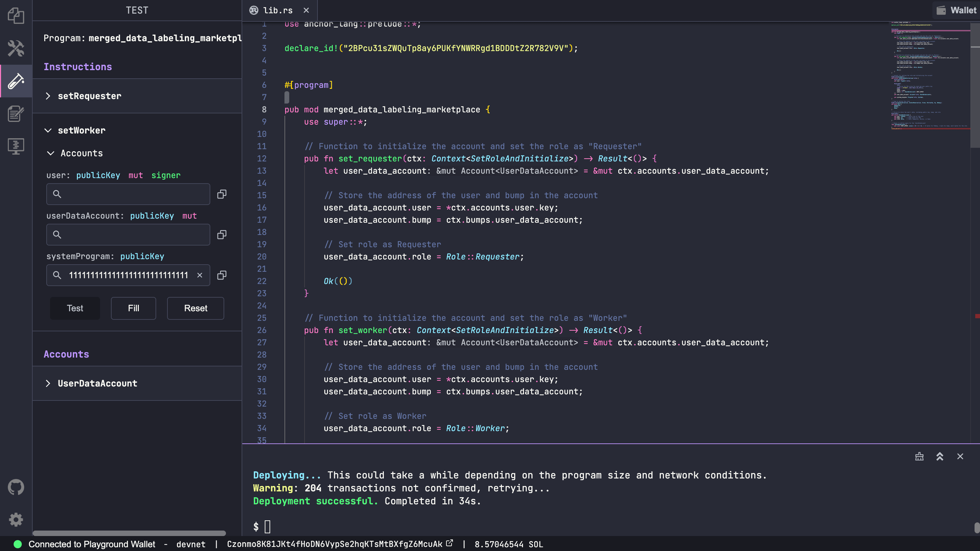Open the Tutorials notepad sidebar icon
Image resolution: width=980 pixels, height=551 pixels.
click(x=16, y=113)
